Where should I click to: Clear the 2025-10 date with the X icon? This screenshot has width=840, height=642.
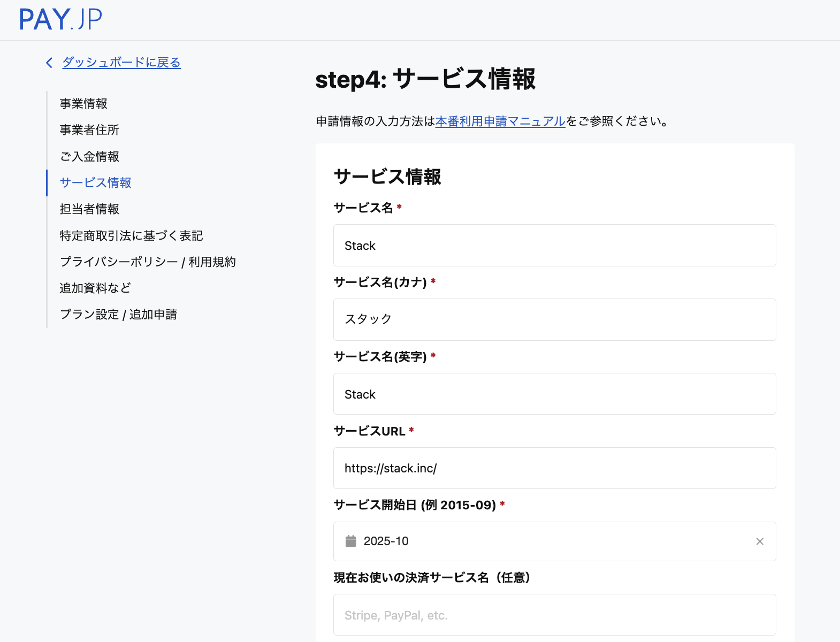click(760, 541)
